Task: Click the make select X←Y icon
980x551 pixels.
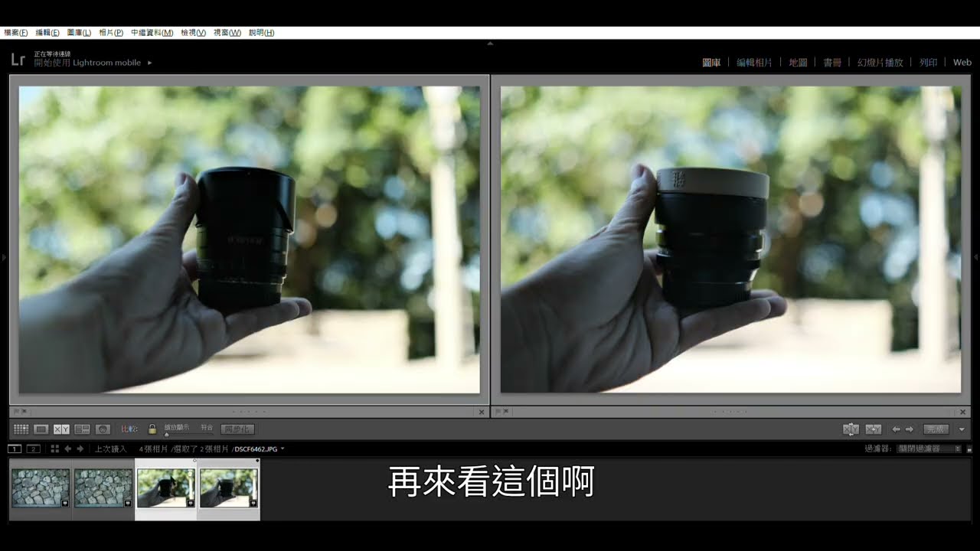Action: (874, 429)
